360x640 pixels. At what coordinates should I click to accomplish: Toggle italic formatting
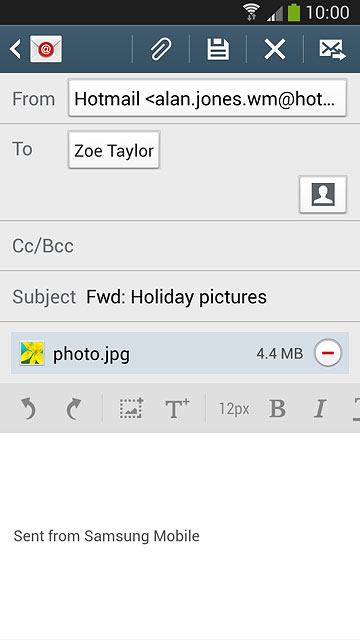320,409
